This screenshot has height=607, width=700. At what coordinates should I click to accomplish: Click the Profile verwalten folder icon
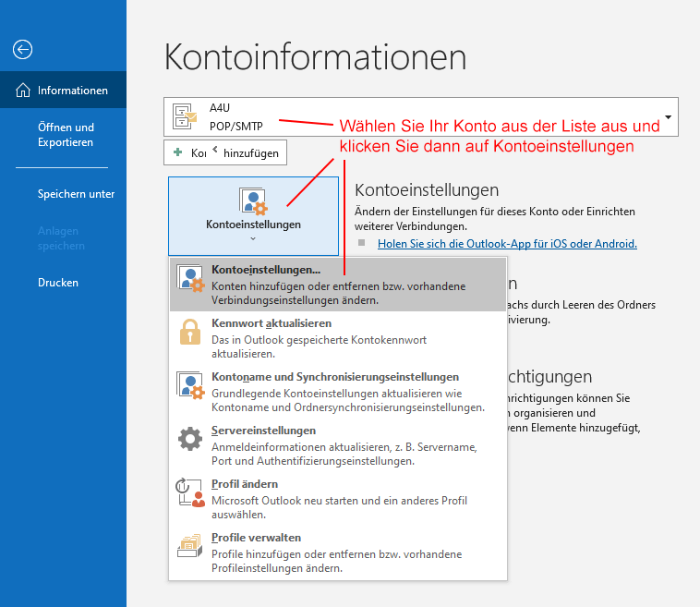click(x=190, y=546)
